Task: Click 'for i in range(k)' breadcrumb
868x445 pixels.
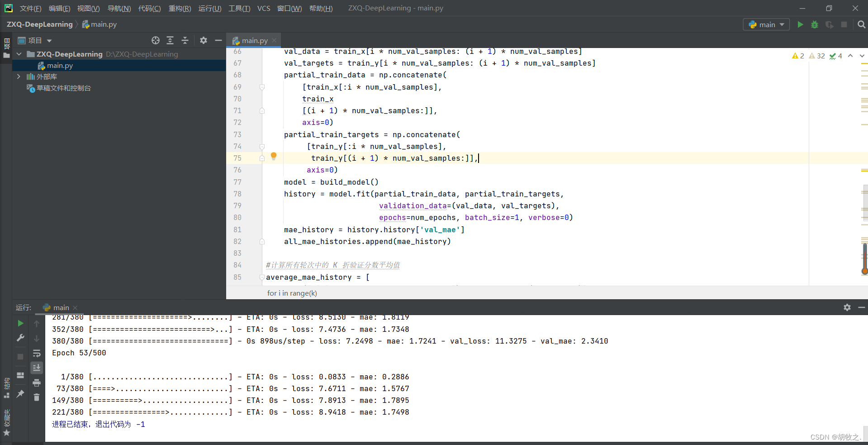Action: [292, 293]
